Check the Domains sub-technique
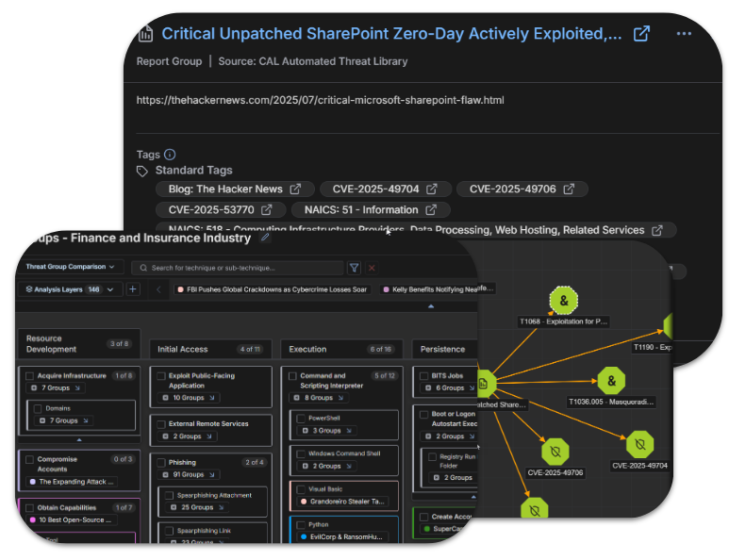The height and width of the screenshot is (560, 729). 38,408
